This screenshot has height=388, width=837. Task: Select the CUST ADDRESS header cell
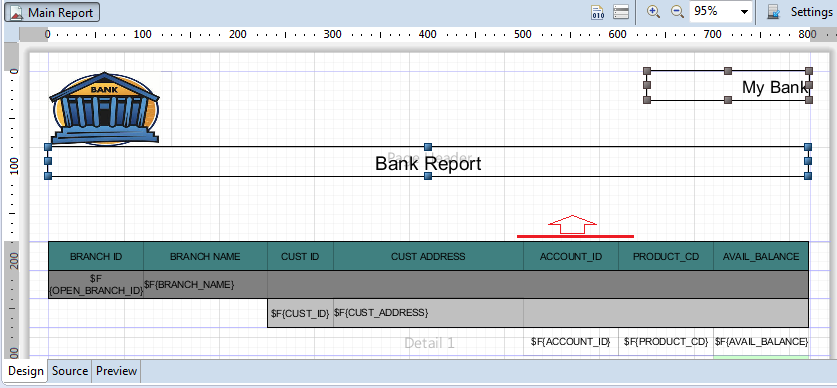pos(428,256)
